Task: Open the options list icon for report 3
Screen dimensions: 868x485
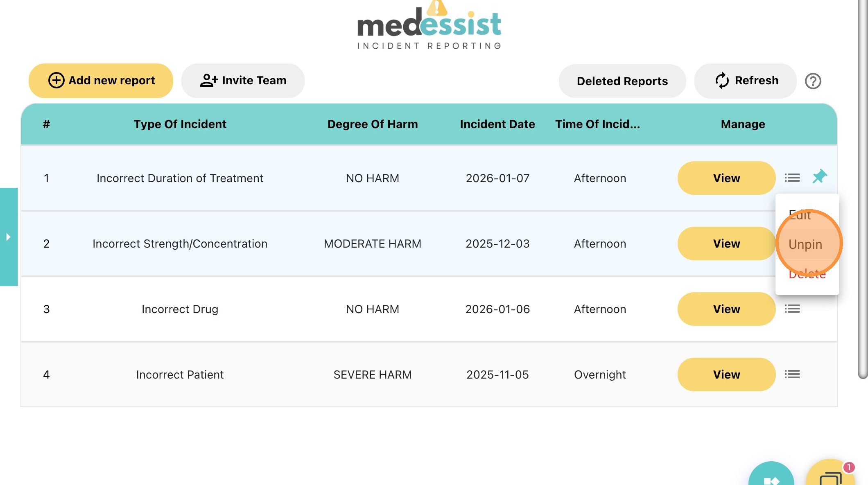Action: click(792, 309)
